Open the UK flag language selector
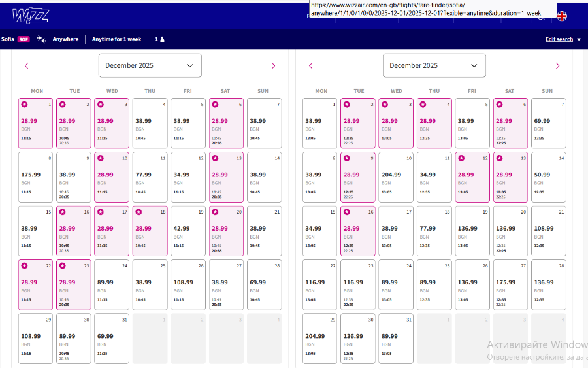The height and width of the screenshot is (368, 588). (562, 16)
